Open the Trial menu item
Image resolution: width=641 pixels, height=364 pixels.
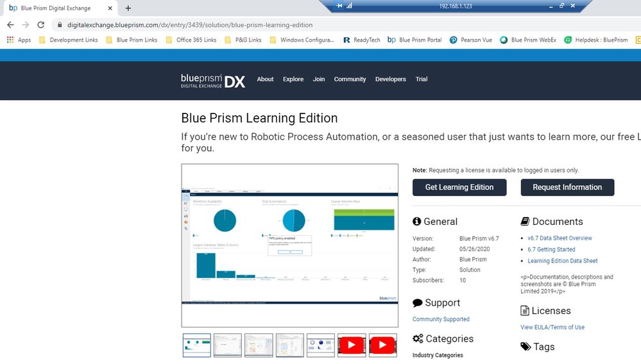(422, 79)
